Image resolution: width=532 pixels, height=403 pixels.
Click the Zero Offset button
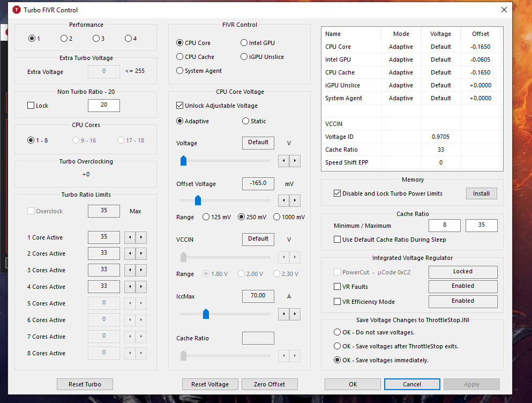269,384
